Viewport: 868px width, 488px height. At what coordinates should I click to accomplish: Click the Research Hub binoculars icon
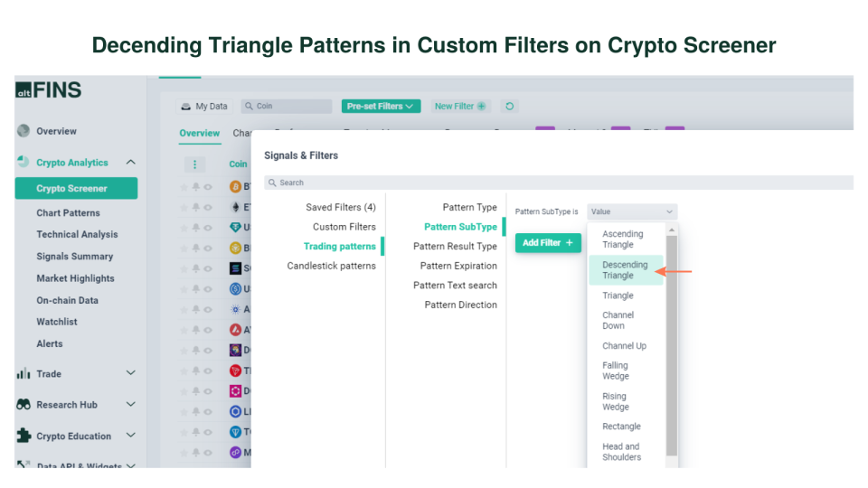pyautogui.click(x=24, y=405)
